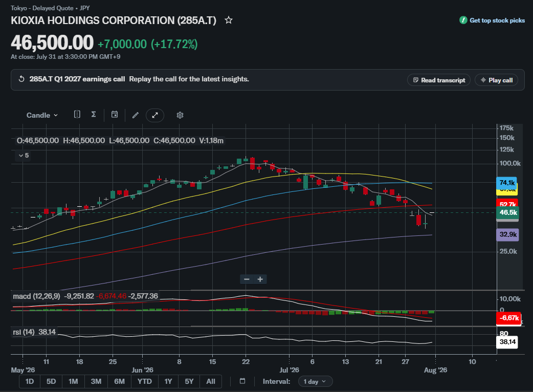Click the 46,500.00 closing price
533x392 pixels.
[52, 43]
